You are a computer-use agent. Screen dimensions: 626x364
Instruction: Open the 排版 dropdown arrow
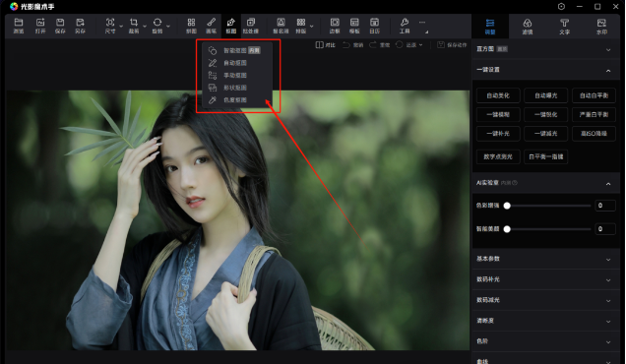coord(312,27)
